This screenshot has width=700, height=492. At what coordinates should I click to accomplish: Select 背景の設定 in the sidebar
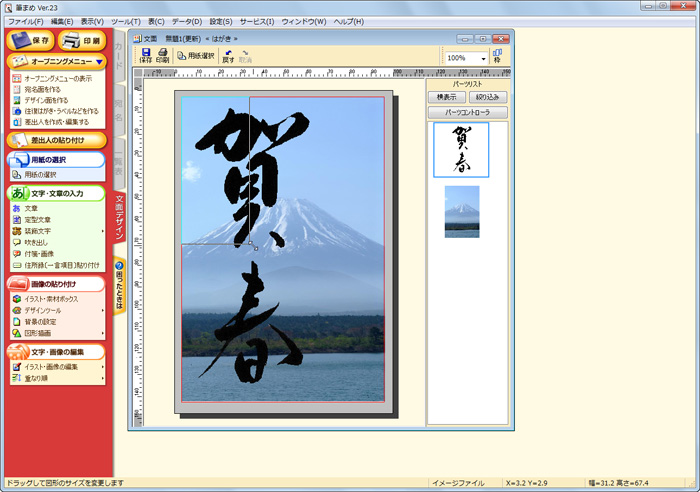pos(43,321)
